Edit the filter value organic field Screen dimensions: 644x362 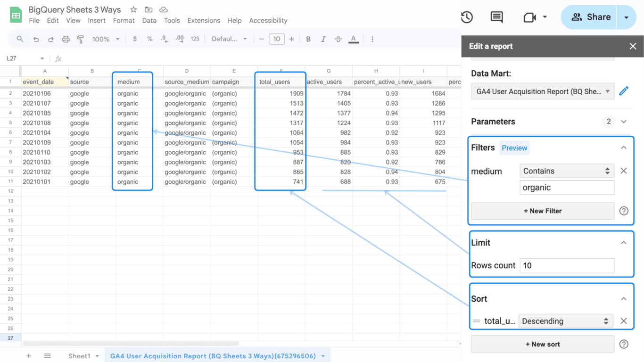pyautogui.click(x=567, y=188)
